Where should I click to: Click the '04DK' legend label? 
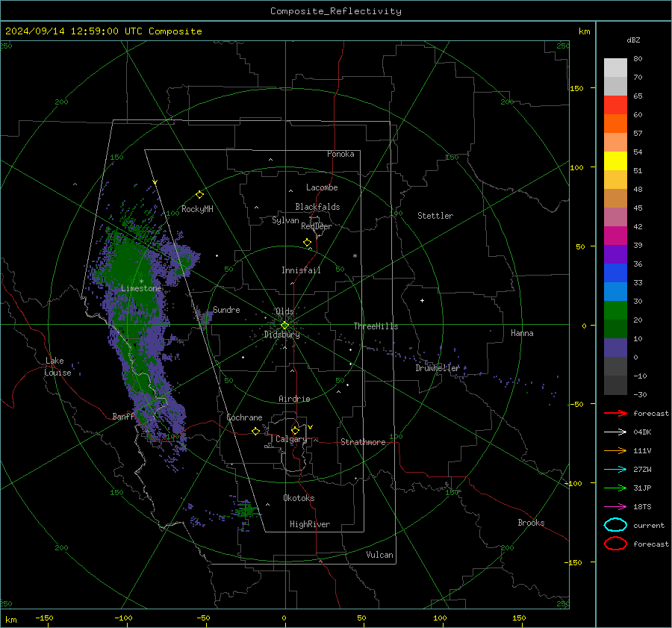tap(642, 432)
